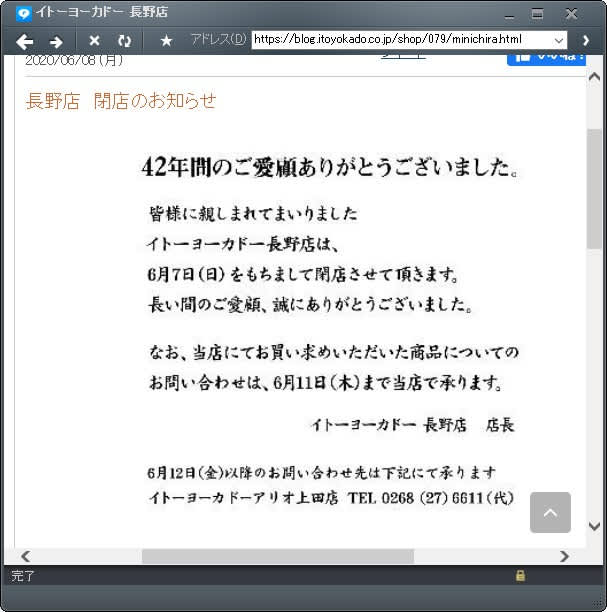Click the horizontal scrollbar left arrow
Viewport: 607px width, 612px height.
coord(26,556)
